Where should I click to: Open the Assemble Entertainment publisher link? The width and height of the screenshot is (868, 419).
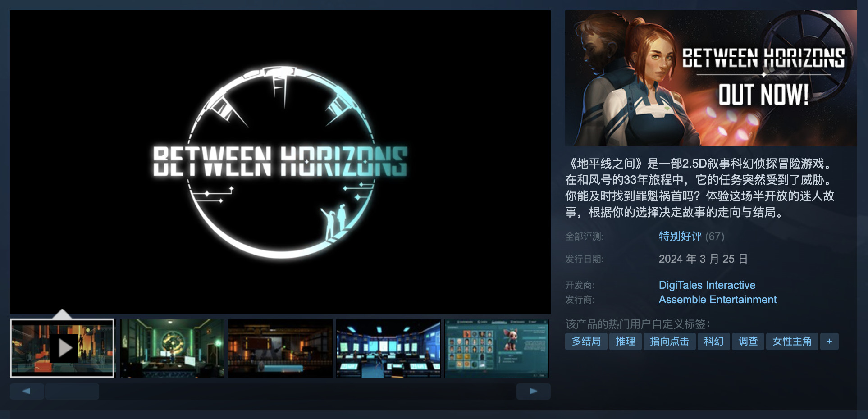click(717, 300)
